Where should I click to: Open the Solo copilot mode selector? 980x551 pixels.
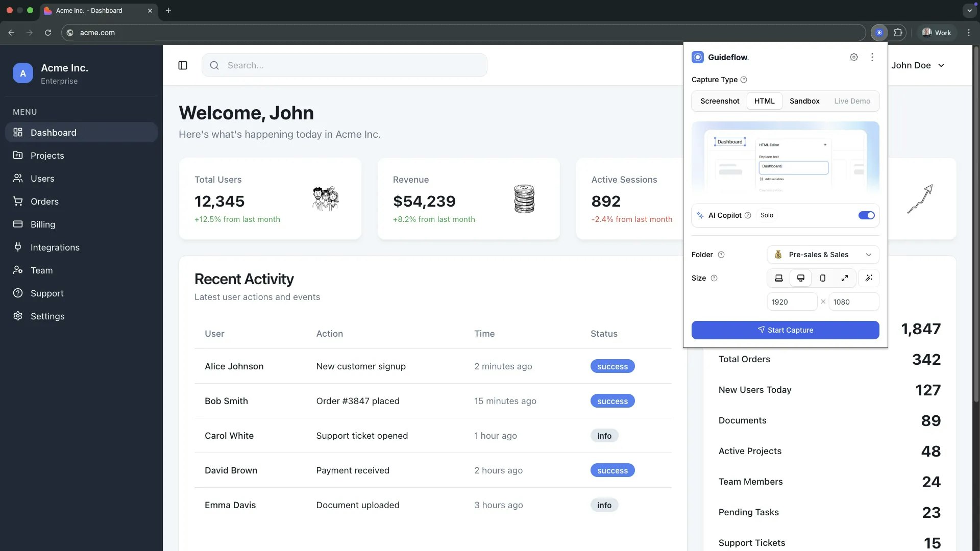767,215
